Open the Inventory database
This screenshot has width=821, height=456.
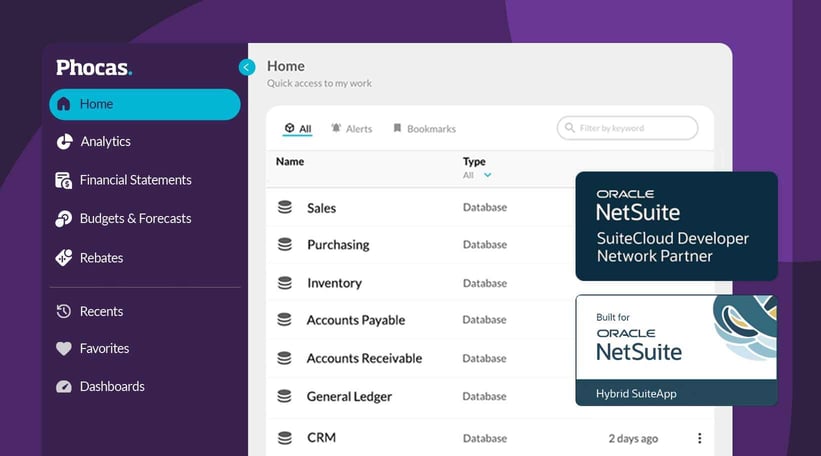pyautogui.click(x=335, y=283)
